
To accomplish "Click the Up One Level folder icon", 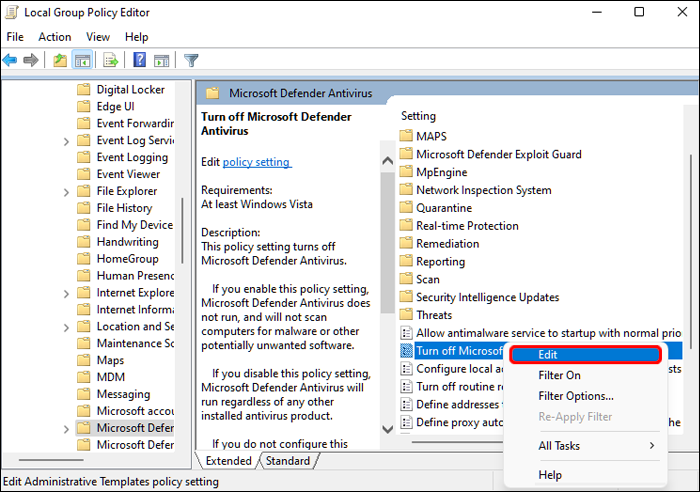I will coord(60,60).
